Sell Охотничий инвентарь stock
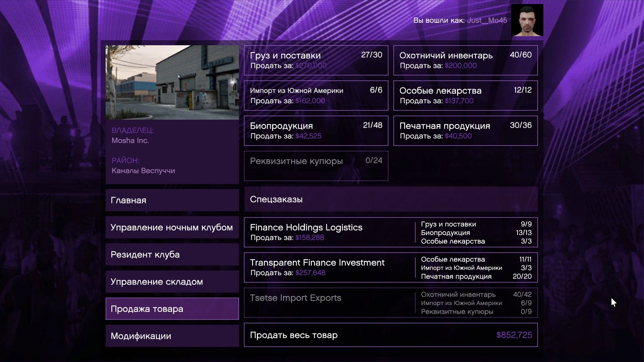The width and height of the screenshot is (644, 362). (465, 60)
